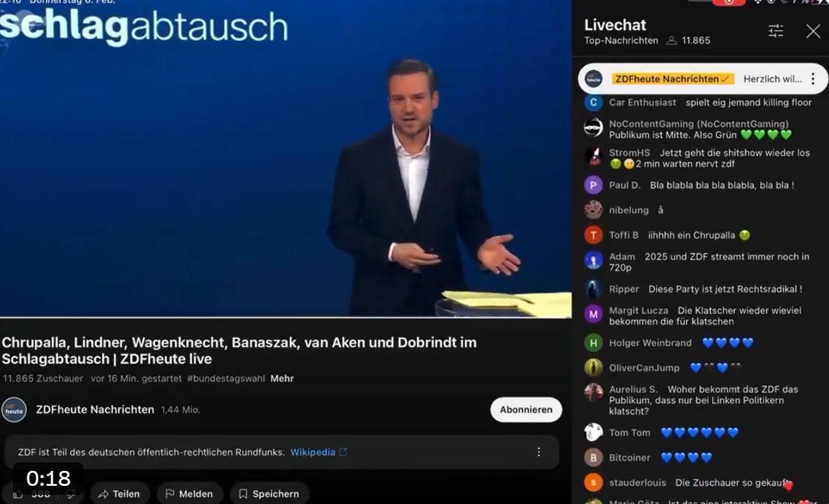Image resolution: width=829 pixels, height=504 pixels.
Task: Subscribe via the Abonnieren button
Action: tap(526, 410)
